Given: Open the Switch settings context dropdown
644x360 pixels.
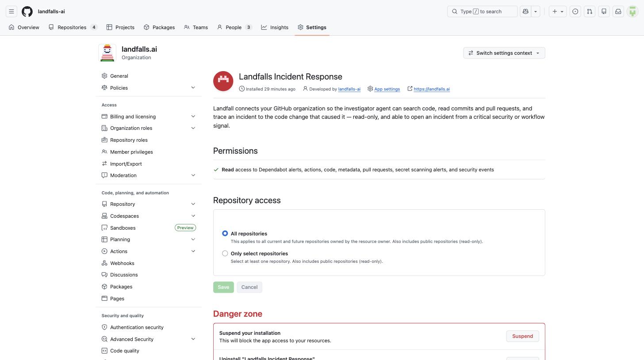Looking at the screenshot, I should (504, 53).
